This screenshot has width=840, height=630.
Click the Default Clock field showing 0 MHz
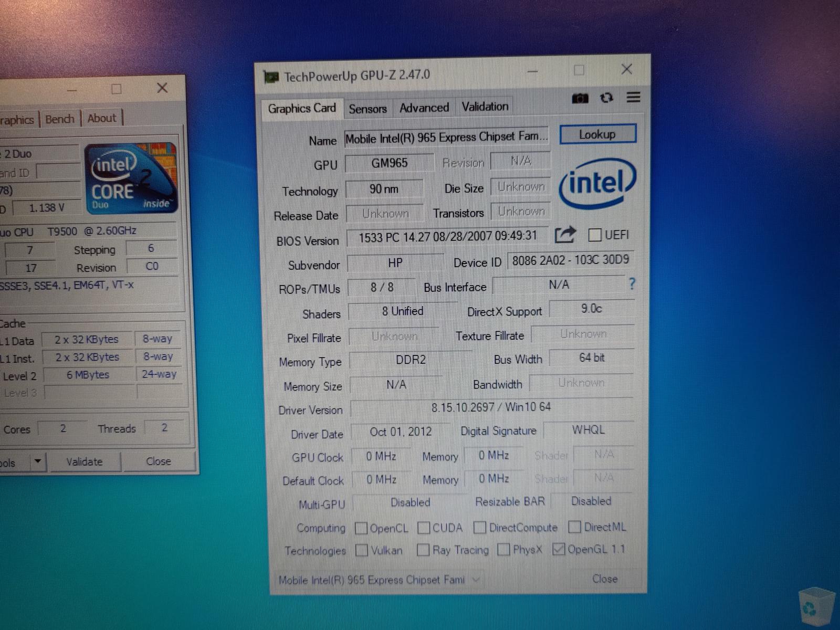pyautogui.click(x=381, y=479)
